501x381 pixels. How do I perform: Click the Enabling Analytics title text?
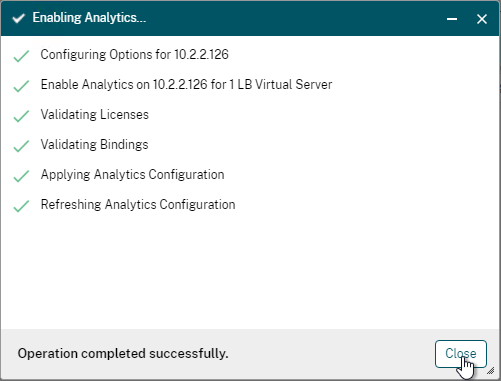coord(89,18)
